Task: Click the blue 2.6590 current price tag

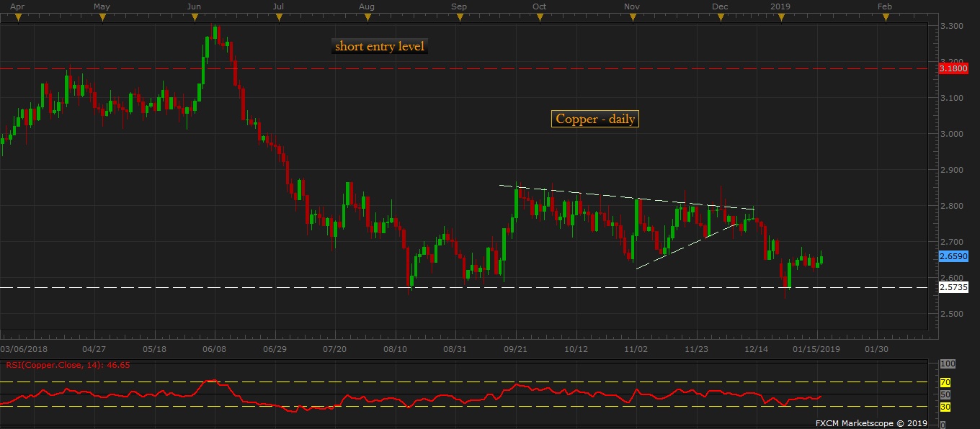Action: tap(954, 256)
